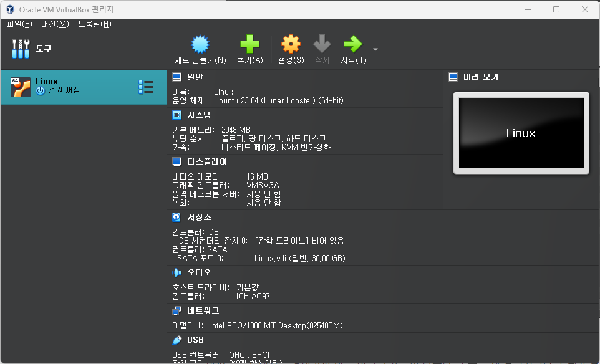The width and height of the screenshot is (600, 364).
Task: Open the 디스플레이 section header link
Action: point(207,161)
